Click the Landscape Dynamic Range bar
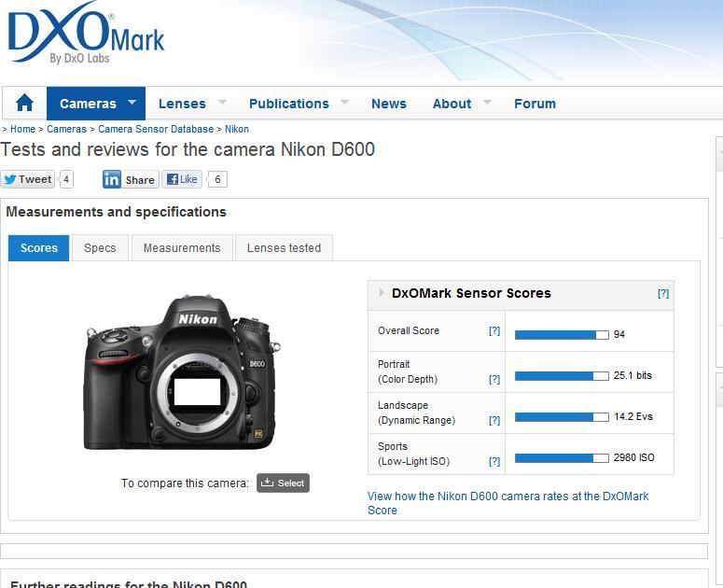 point(562,417)
